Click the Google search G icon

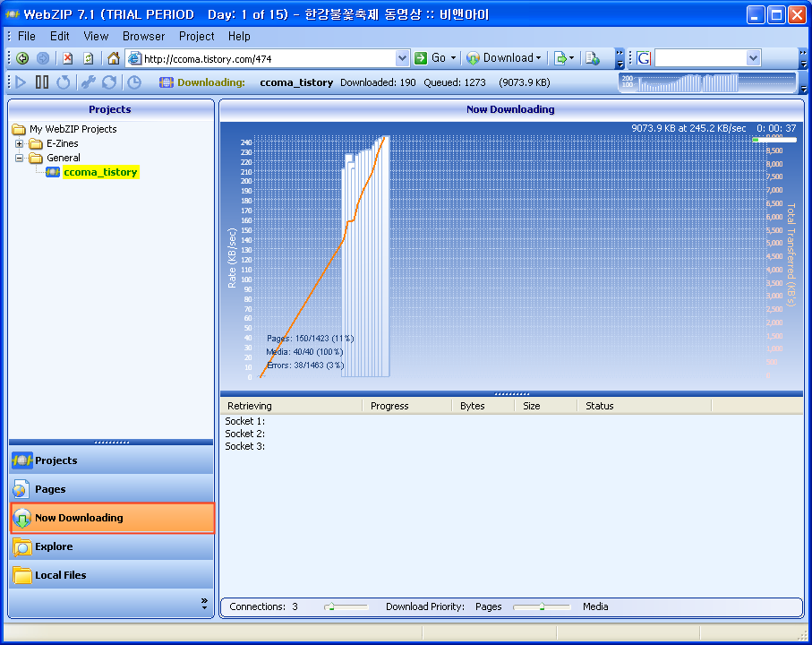click(x=644, y=58)
